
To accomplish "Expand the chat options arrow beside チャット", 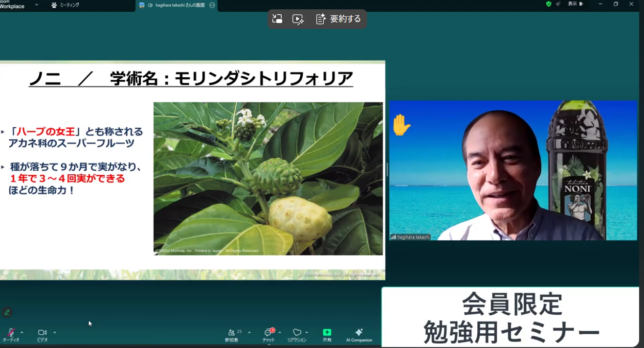I will (x=280, y=333).
